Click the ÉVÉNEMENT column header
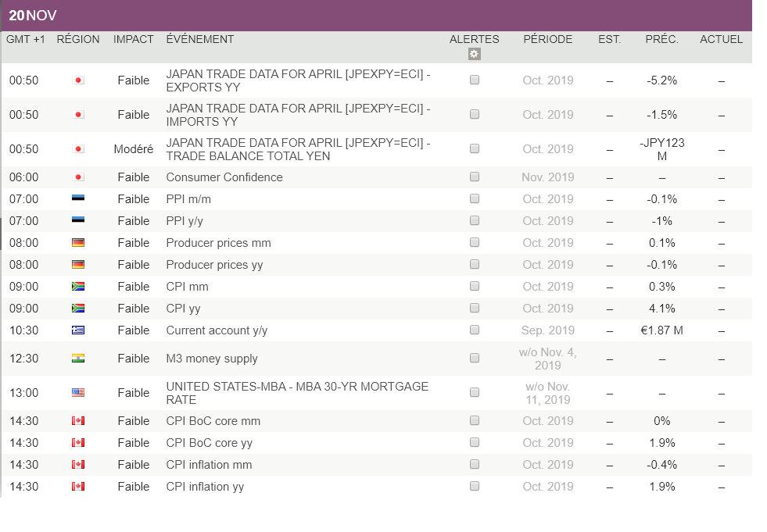 (x=200, y=39)
